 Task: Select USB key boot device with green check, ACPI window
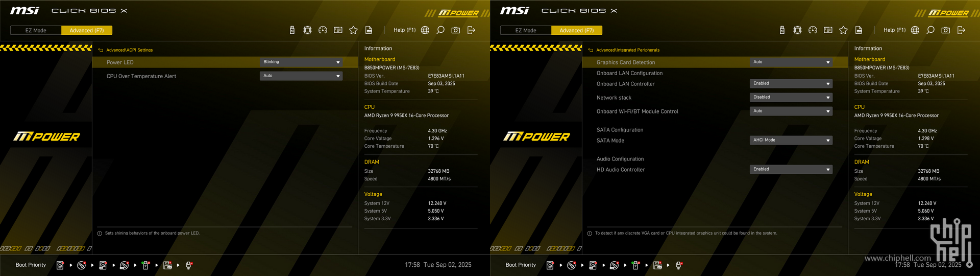pyautogui.click(x=145, y=265)
